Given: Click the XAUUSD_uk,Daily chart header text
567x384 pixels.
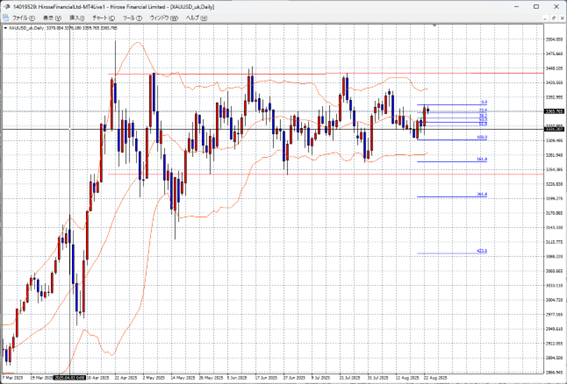Looking at the screenshot, I should (62, 28).
